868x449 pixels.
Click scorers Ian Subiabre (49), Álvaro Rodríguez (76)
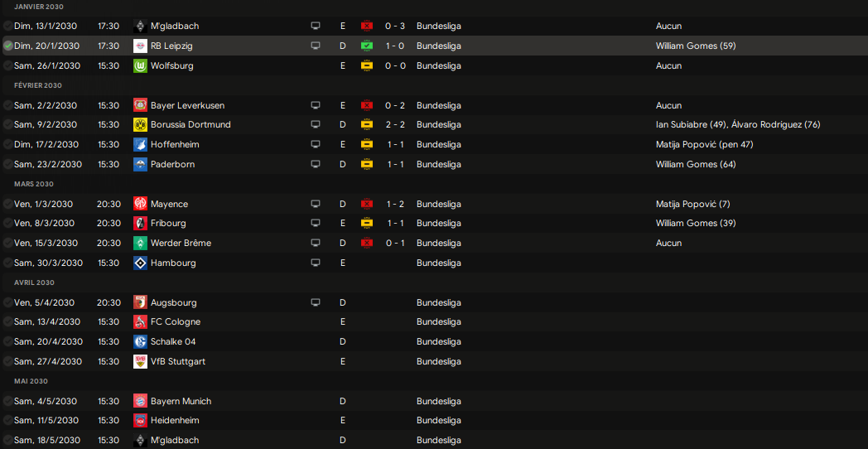tap(738, 124)
